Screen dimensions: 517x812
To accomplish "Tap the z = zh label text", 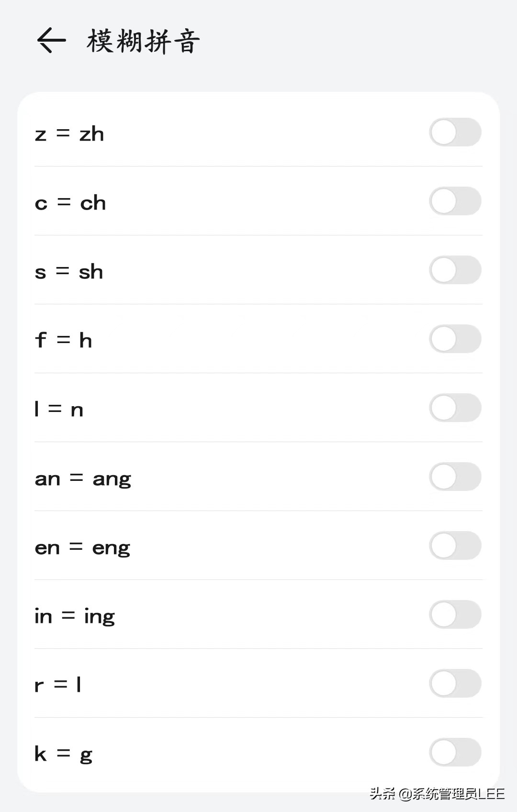I will pos(69,134).
